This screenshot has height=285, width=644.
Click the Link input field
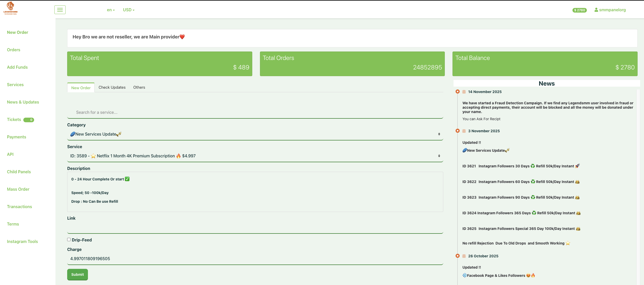255,228
